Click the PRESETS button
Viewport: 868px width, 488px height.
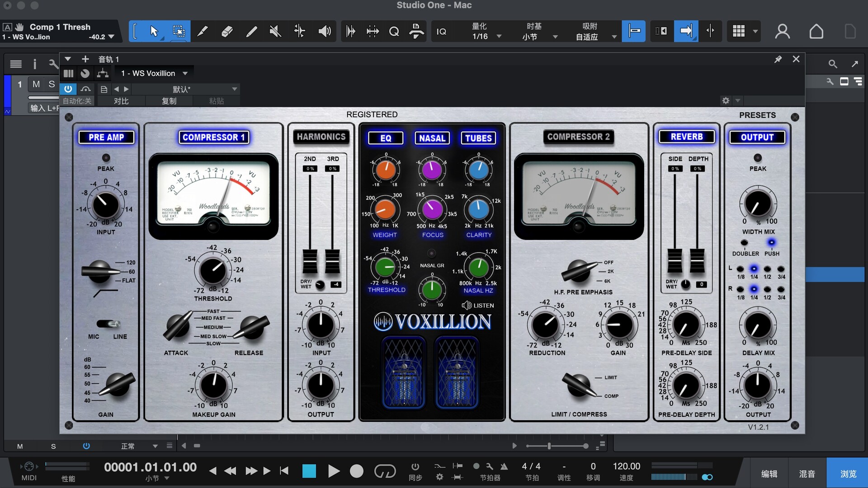pos(757,115)
